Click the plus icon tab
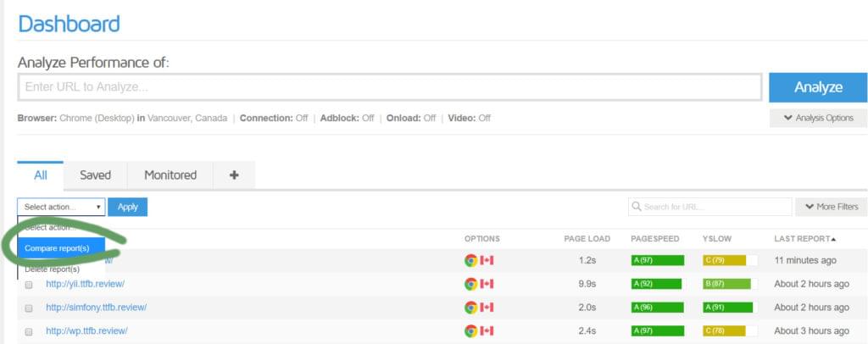Image resolution: width=868 pixels, height=344 pixels. [234, 175]
